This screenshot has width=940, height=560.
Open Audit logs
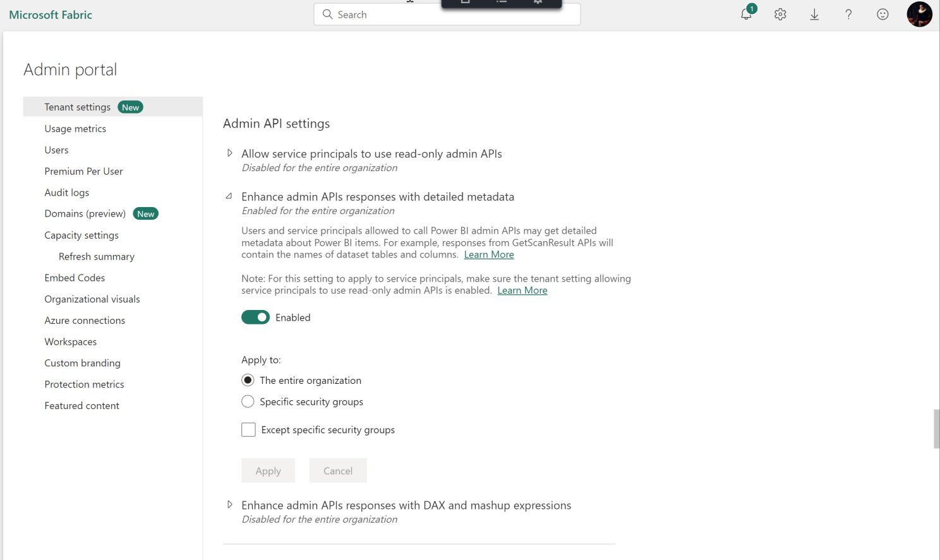click(x=66, y=193)
